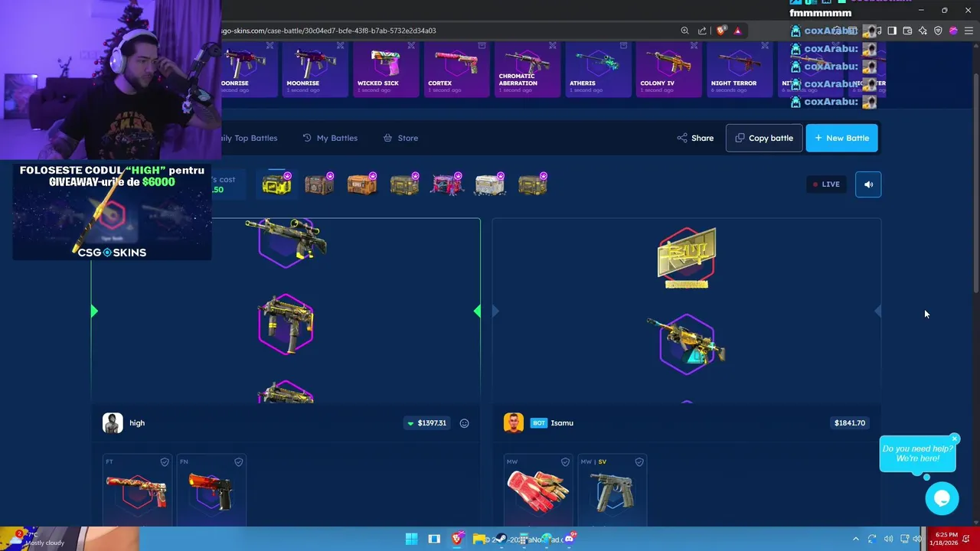Open File Explorer on the taskbar

click(x=479, y=539)
